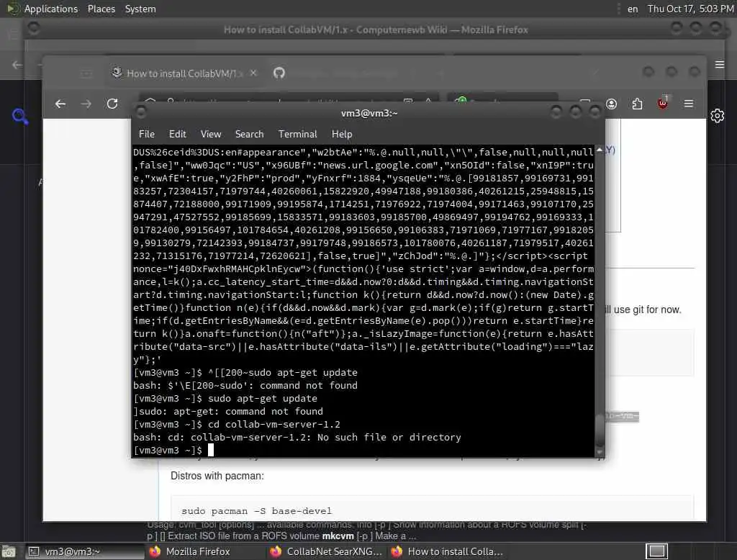This screenshot has width=737, height=560.
Task: Click terminal scrollbar up arrow
Action: click(600, 150)
